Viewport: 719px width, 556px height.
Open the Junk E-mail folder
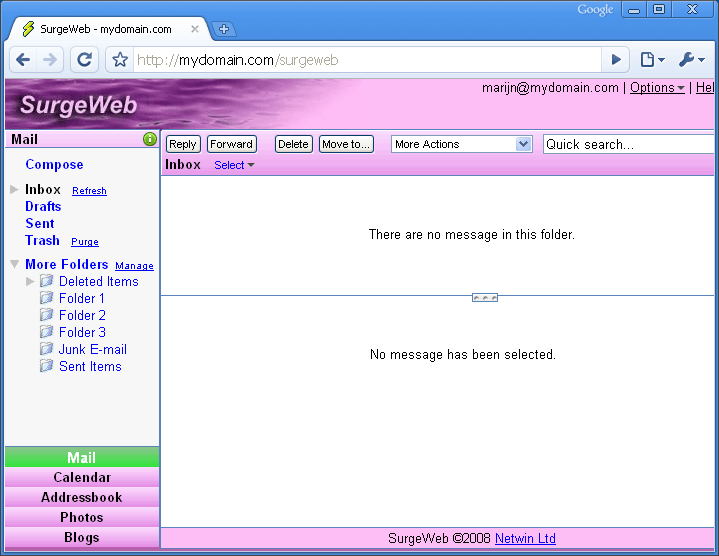pyautogui.click(x=92, y=349)
